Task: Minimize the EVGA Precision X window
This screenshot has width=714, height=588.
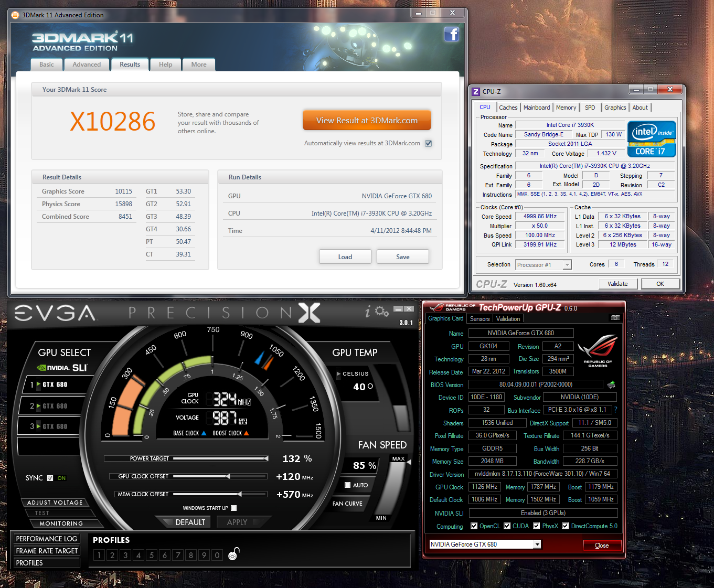Action: (398, 308)
